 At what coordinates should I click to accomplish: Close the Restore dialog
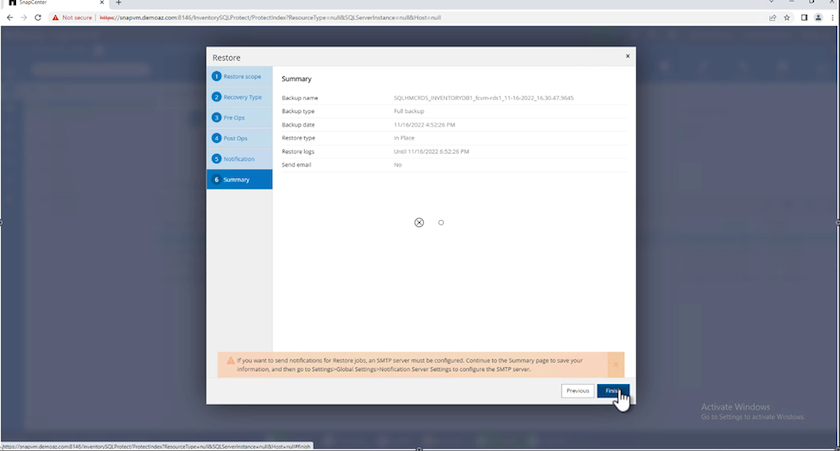[x=628, y=56]
